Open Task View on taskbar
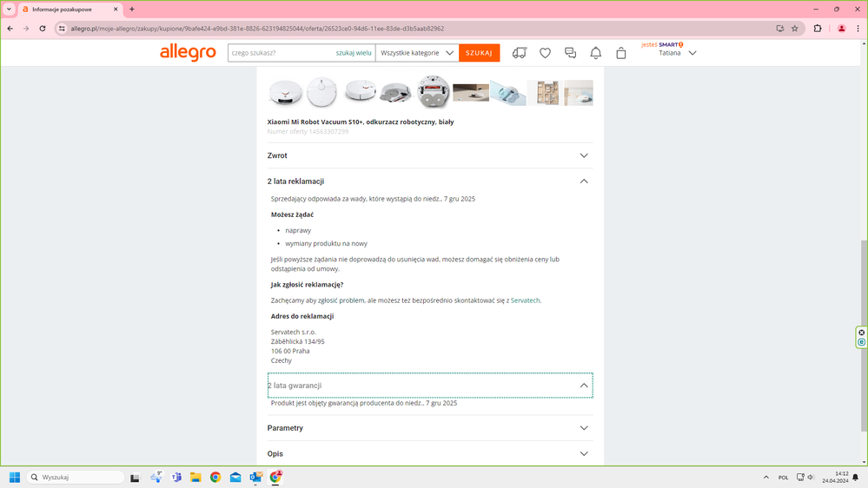 coord(135,478)
